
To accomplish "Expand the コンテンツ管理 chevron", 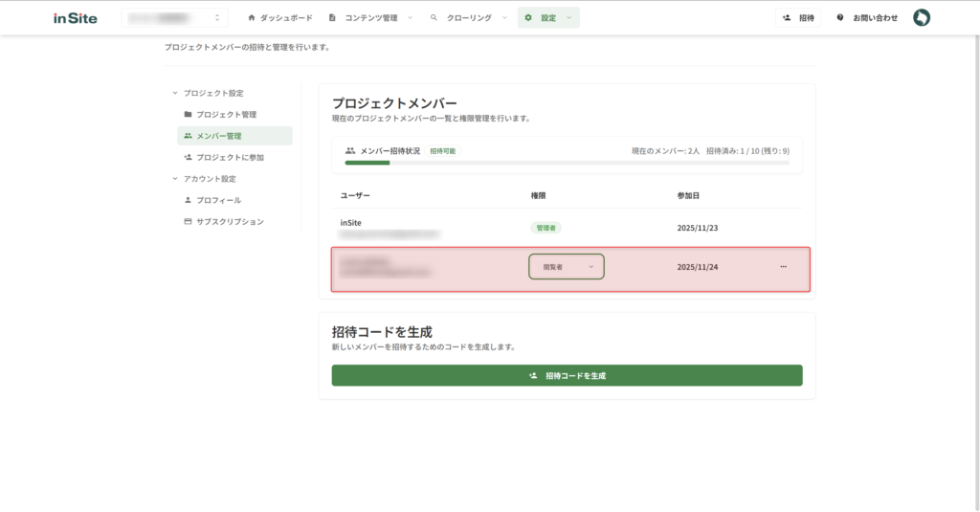I will pyautogui.click(x=410, y=18).
